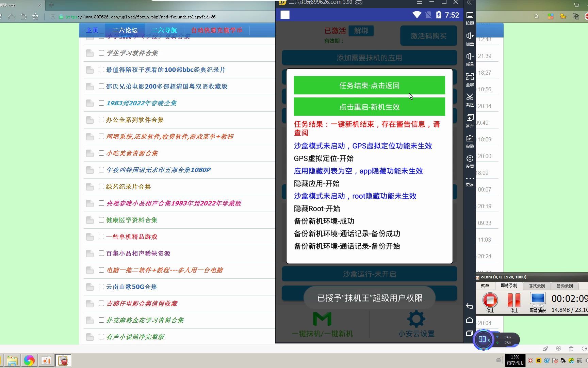
Task: Click the oCam screen capture (屏幕捕获) monitor icon
Action: pyautogui.click(x=538, y=300)
